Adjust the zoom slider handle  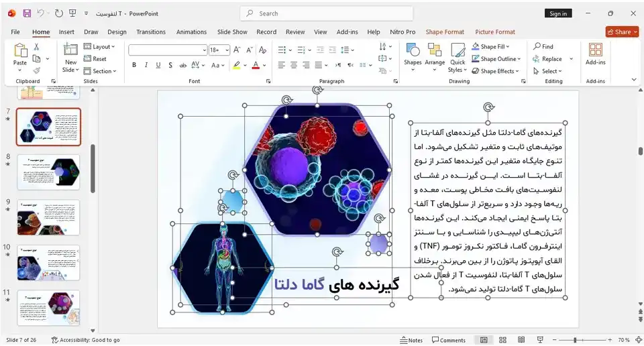575,340
